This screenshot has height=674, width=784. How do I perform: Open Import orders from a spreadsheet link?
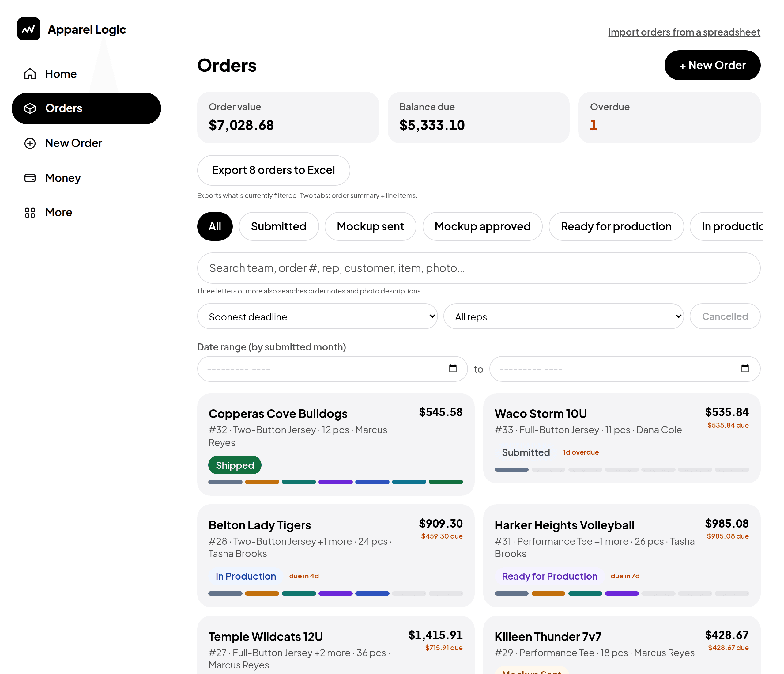684,32
